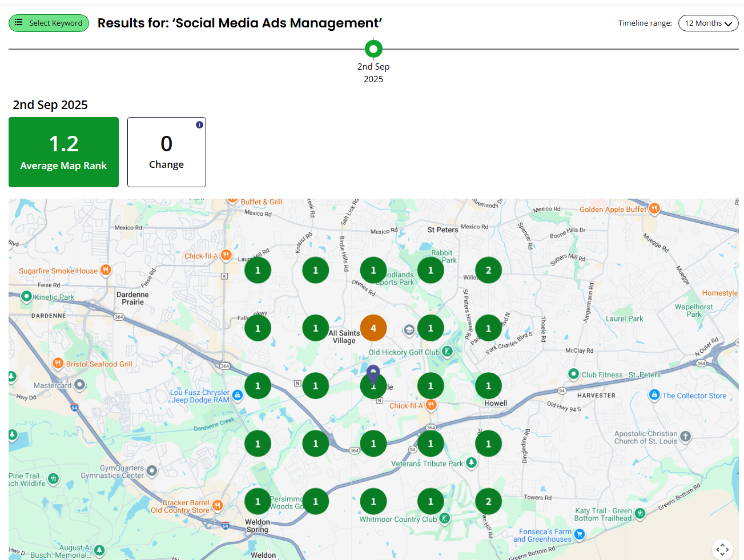The height and width of the screenshot is (560, 744).
Task: Open the info tooltip on the Change card
Action: tap(199, 124)
